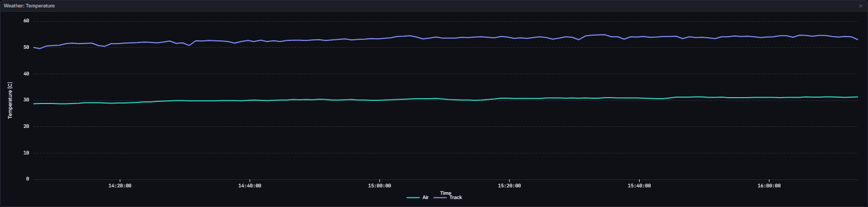Click the Time axis title
The height and width of the screenshot is (207, 868).
(446, 193)
